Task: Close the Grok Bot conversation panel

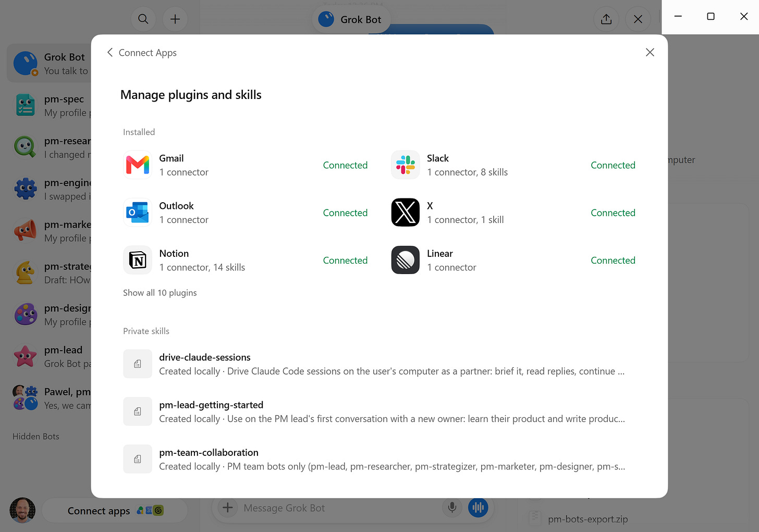Action: [638, 19]
